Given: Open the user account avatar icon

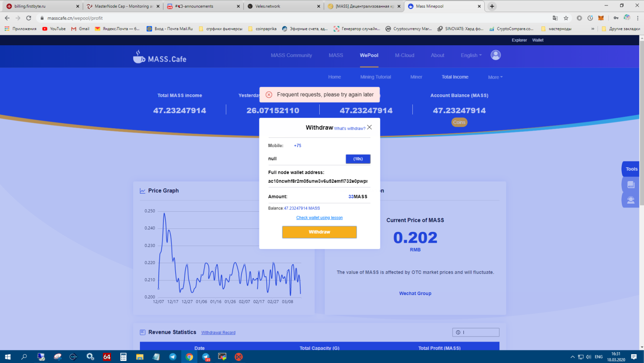Looking at the screenshot, I should click(496, 55).
